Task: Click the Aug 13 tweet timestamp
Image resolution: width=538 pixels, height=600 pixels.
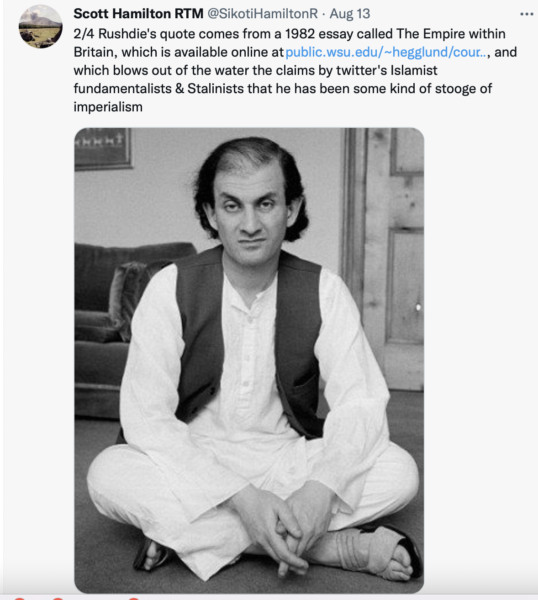Action: [x=350, y=14]
